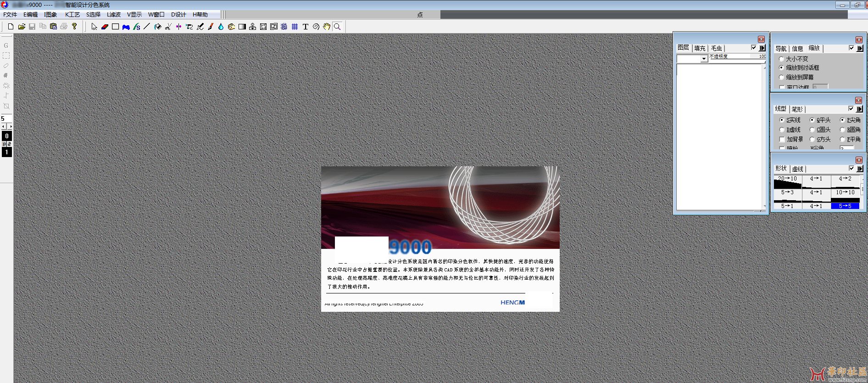Choose the D虚线 dashed line option

click(782, 130)
